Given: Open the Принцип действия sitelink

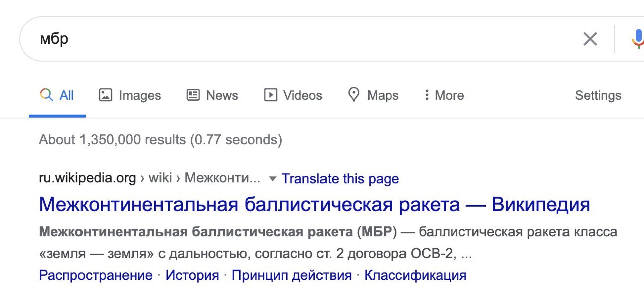Looking at the screenshot, I should tap(291, 275).
